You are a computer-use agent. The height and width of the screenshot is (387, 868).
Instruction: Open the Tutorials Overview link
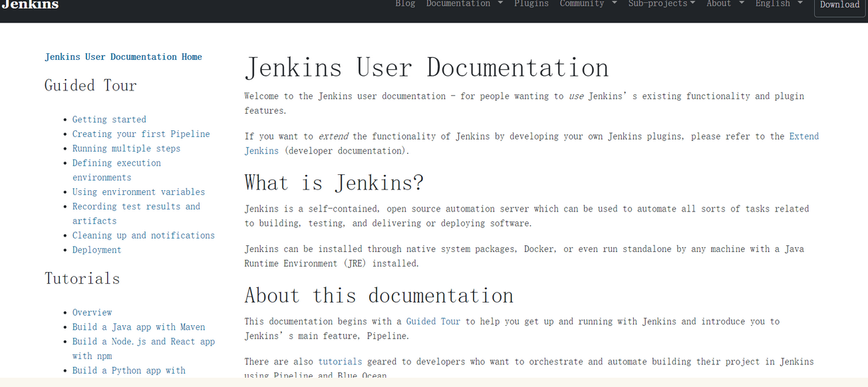(x=92, y=313)
